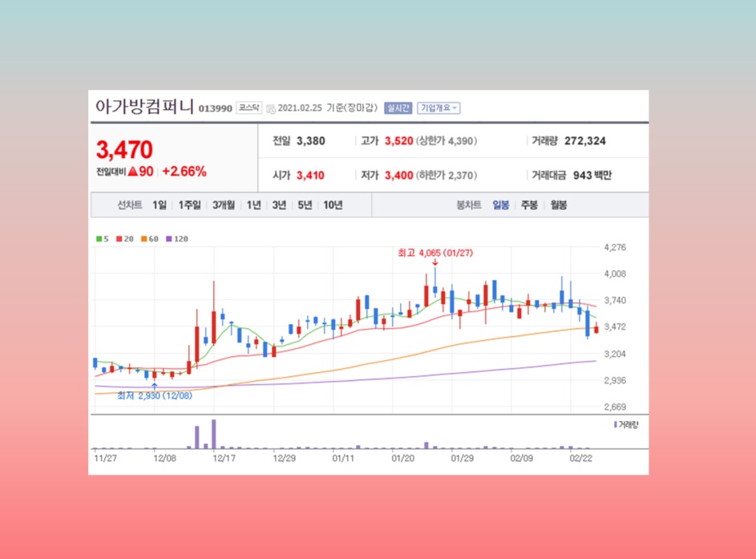Click the purple 120-day moving average legend
Viewport: 756px width, 559px height.
point(177,239)
